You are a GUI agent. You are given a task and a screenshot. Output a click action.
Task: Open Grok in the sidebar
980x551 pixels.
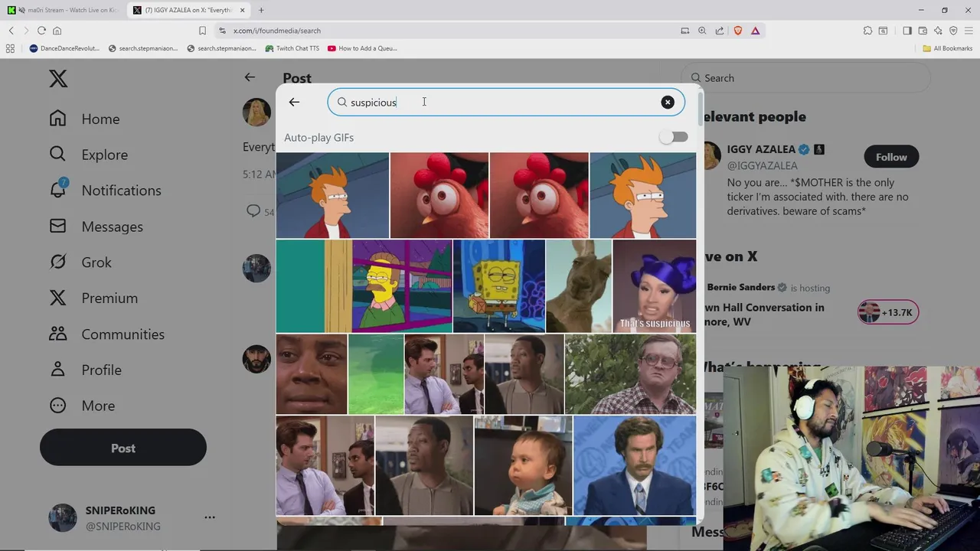coord(80,262)
